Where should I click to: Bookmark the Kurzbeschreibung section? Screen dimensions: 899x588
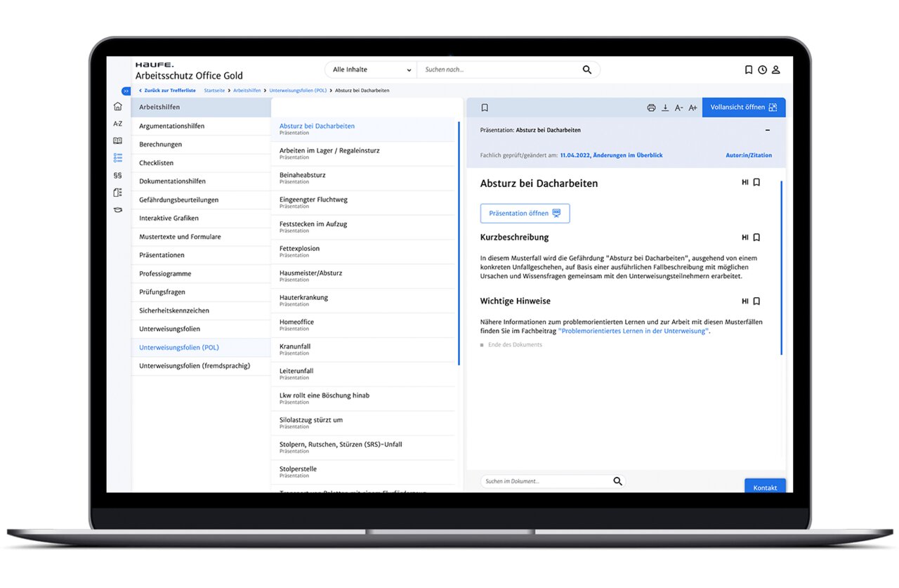pyautogui.click(x=756, y=237)
